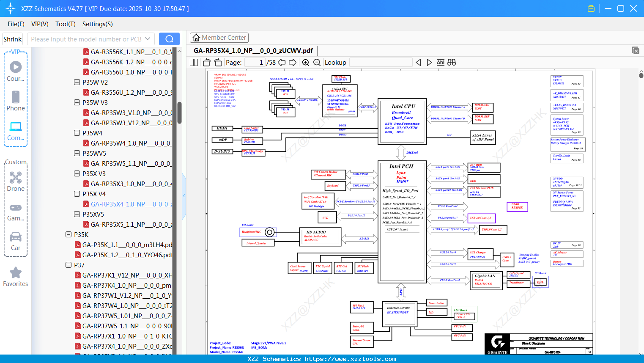Find next Lookup match
Viewport: 644px width, 363px height.
point(429,62)
